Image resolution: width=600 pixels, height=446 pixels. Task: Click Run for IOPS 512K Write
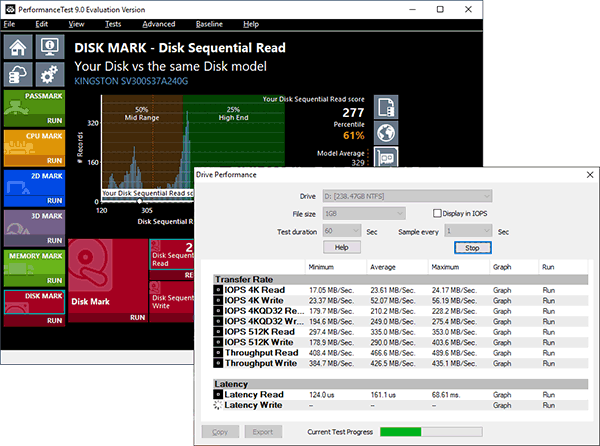548,342
